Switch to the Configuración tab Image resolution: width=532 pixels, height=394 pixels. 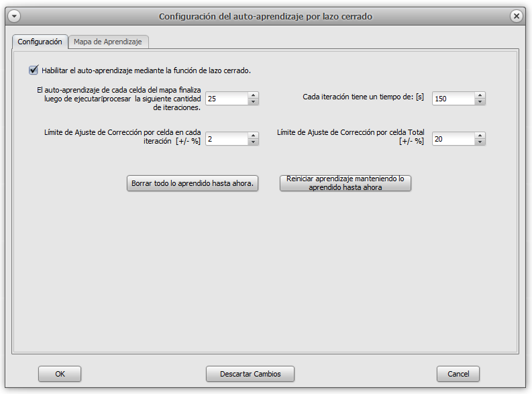click(x=40, y=42)
